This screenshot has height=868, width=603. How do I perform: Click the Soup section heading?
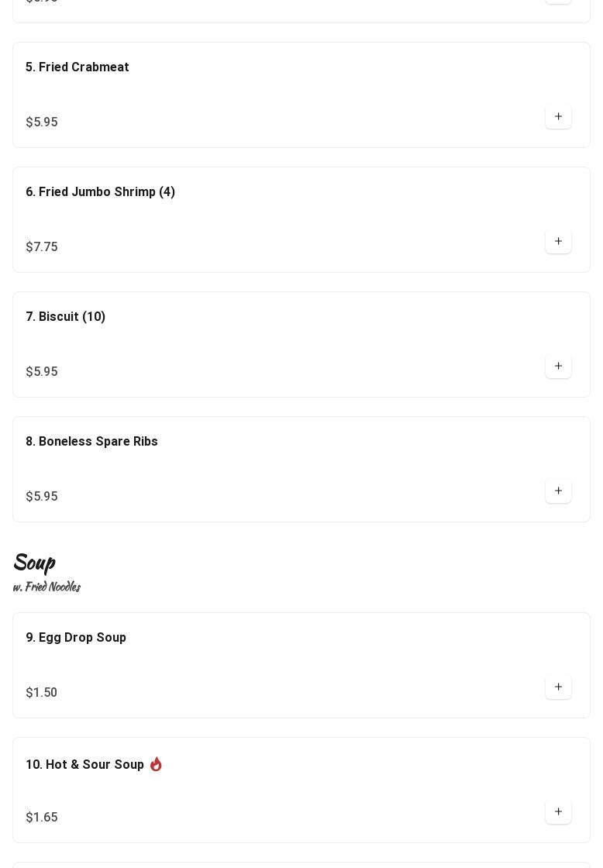coord(34,562)
